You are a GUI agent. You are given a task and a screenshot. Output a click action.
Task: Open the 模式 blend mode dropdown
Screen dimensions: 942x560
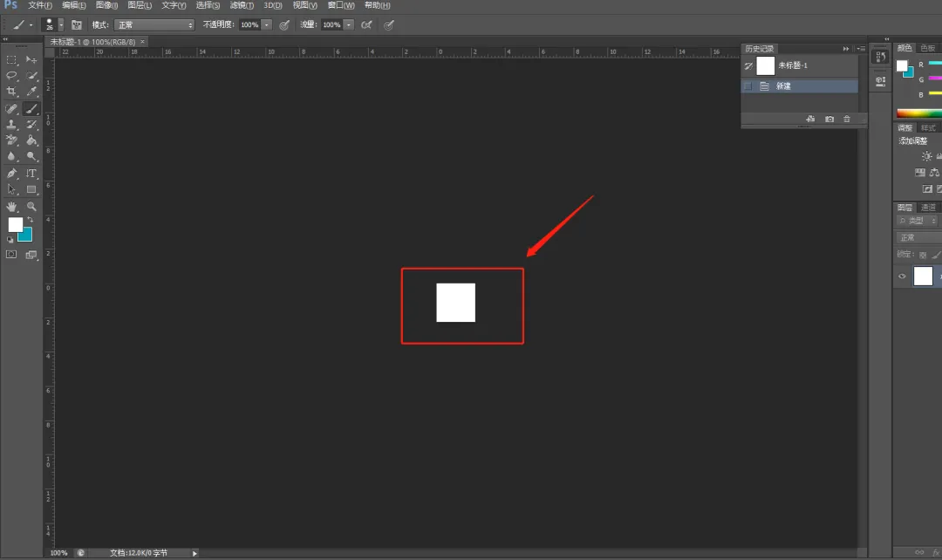tap(154, 24)
